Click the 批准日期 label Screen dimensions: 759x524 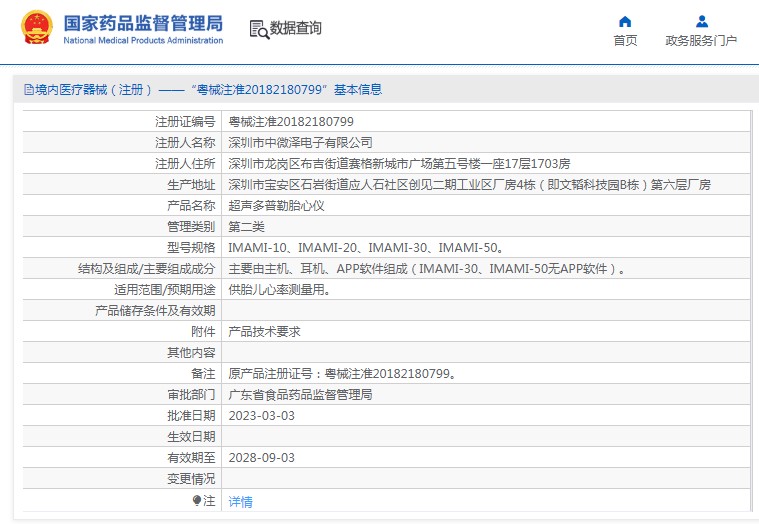[191, 416]
